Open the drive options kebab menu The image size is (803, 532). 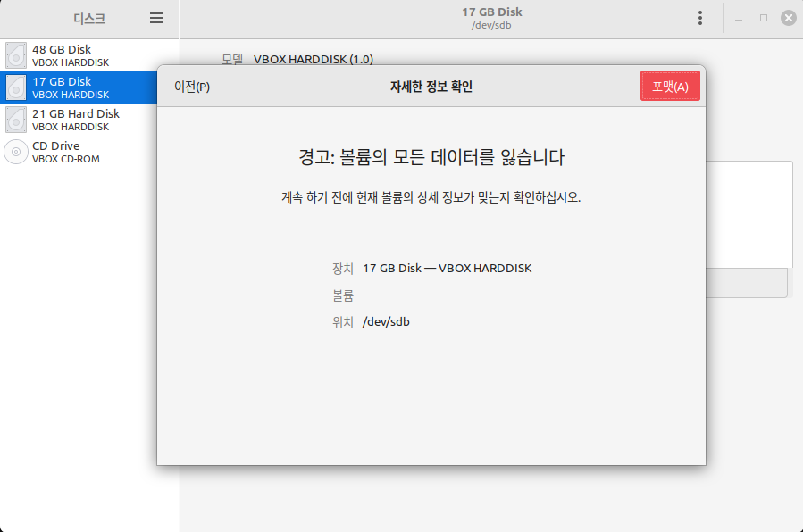(700, 19)
